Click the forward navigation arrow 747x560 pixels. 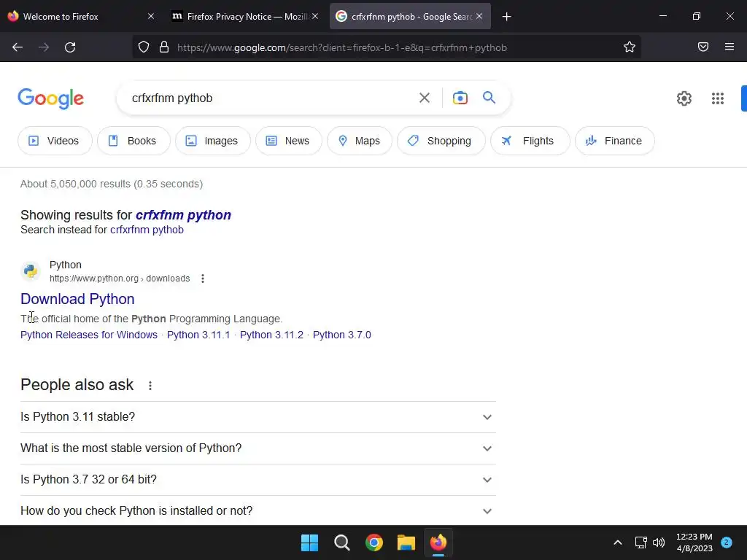(x=44, y=47)
